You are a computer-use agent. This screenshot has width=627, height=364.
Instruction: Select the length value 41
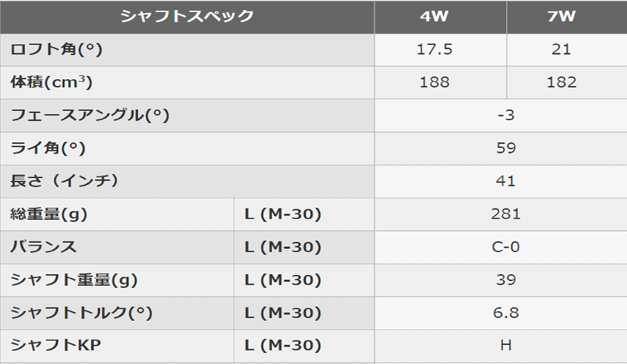click(x=505, y=181)
